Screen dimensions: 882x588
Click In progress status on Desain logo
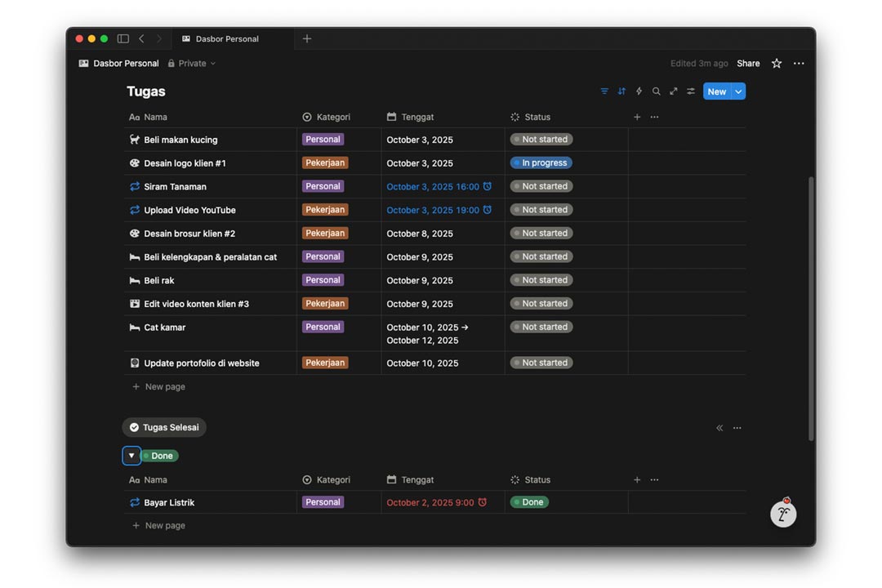pos(541,163)
